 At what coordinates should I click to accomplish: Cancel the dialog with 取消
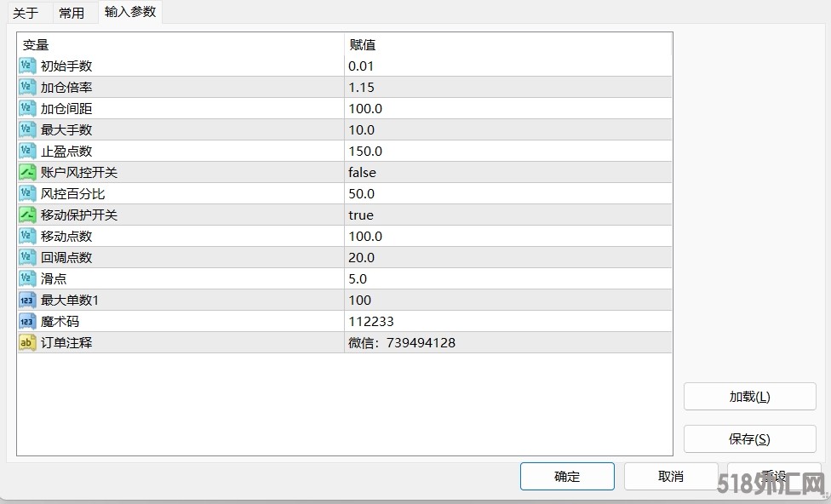[671, 477]
